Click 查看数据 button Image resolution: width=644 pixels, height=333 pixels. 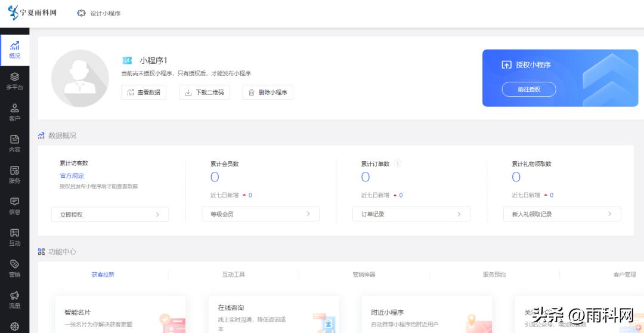click(x=144, y=92)
